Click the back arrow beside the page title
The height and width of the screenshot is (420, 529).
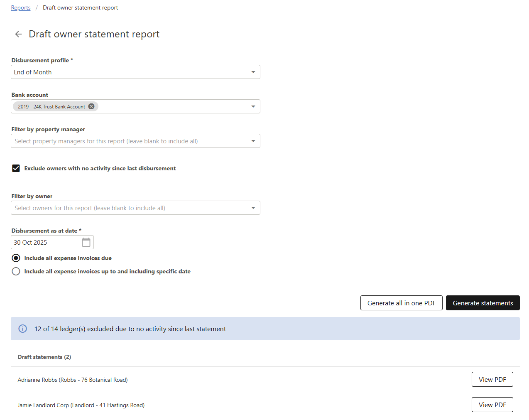[18, 34]
